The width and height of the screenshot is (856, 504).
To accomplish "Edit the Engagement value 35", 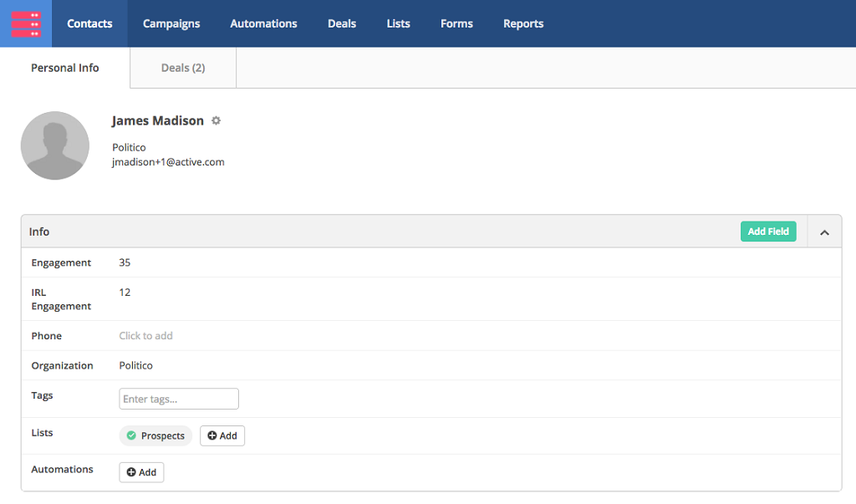I will pyautogui.click(x=125, y=262).
